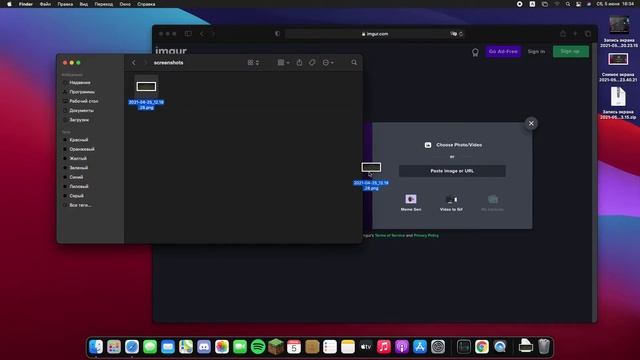This screenshot has width=640, height=360.
Task: Open Документы in the Finder sidebar
Action: click(x=81, y=111)
